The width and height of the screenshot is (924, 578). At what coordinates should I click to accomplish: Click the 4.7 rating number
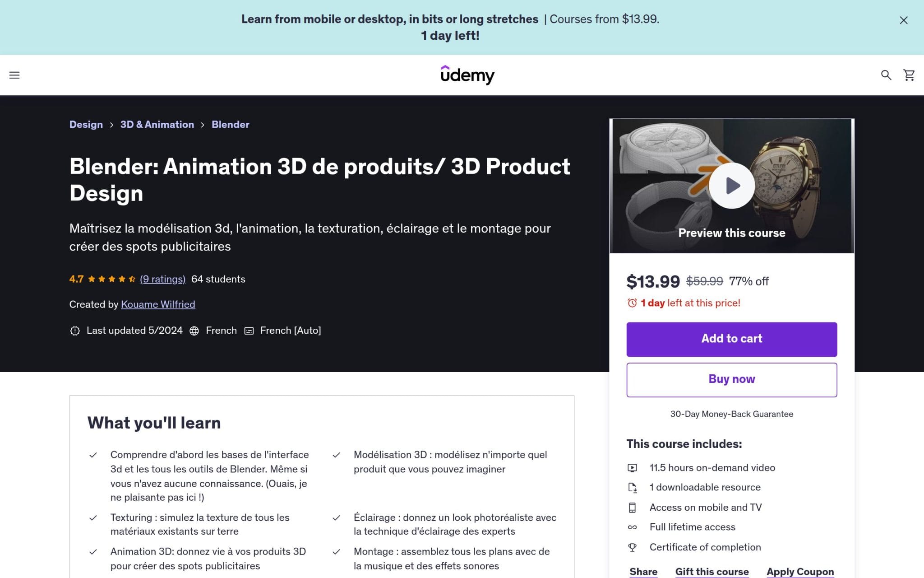click(76, 279)
